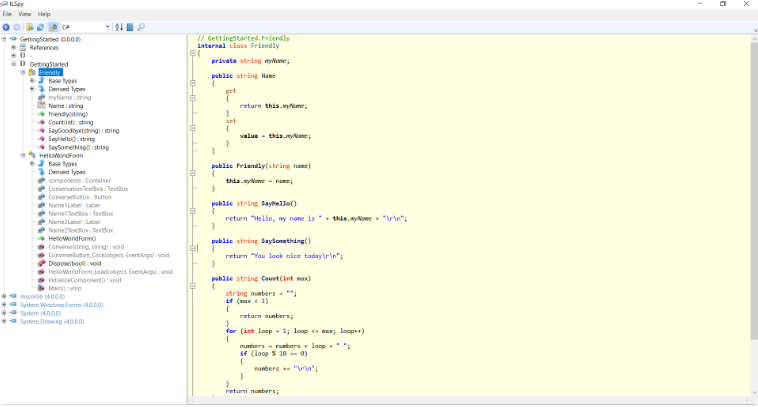Screen dimensions: 758x407
Task: Click the A-Z sort results icon
Action: point(119,27)
